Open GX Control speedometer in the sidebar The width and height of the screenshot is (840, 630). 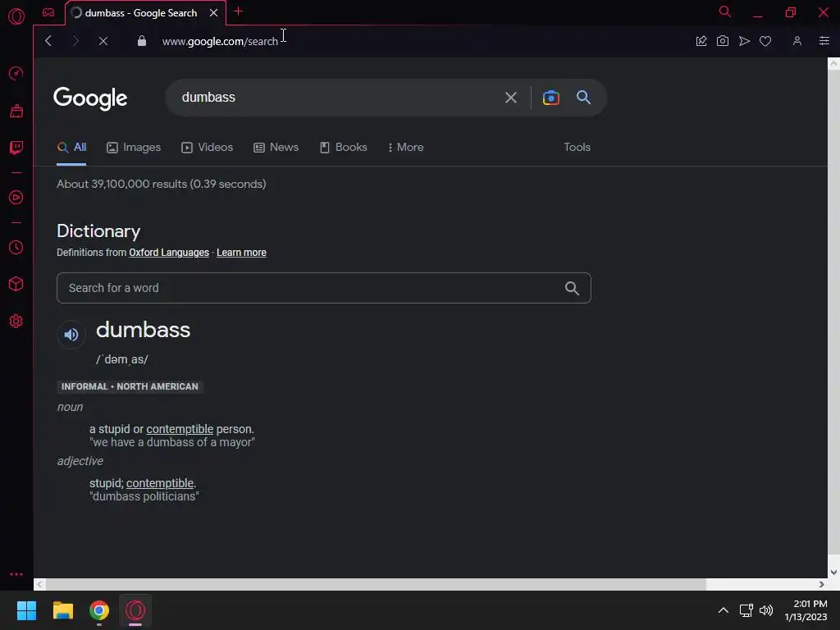[16, 73]
